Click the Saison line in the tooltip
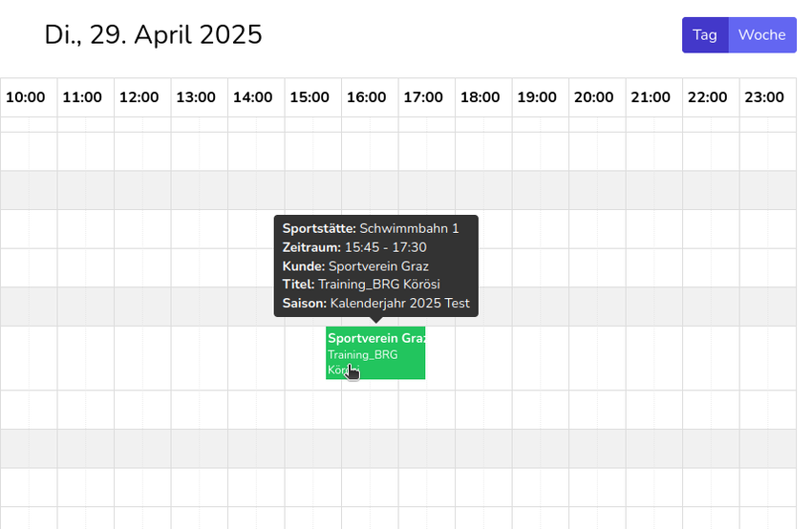The height and width of the screenshot is (529, 812). (x=375, y=304)
